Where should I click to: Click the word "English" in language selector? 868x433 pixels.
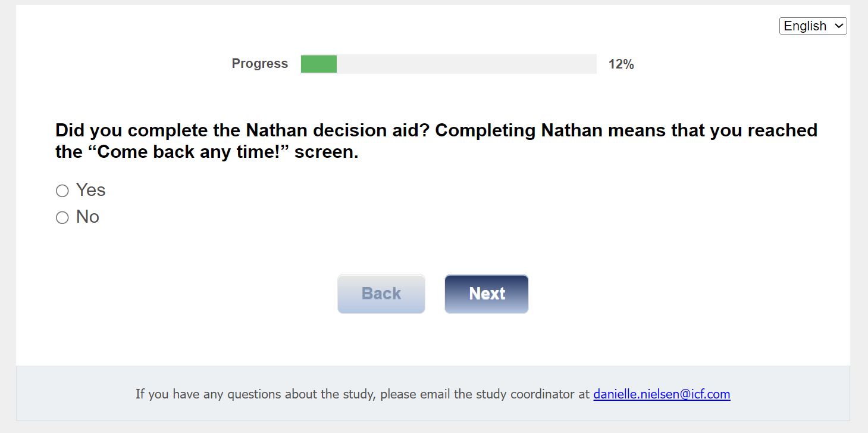click(x=805, y=26)
